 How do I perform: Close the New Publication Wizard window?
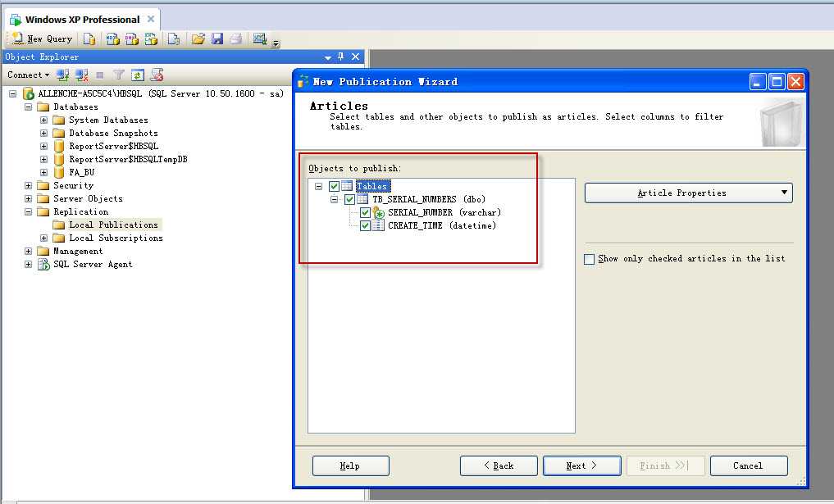coord(795,82)
